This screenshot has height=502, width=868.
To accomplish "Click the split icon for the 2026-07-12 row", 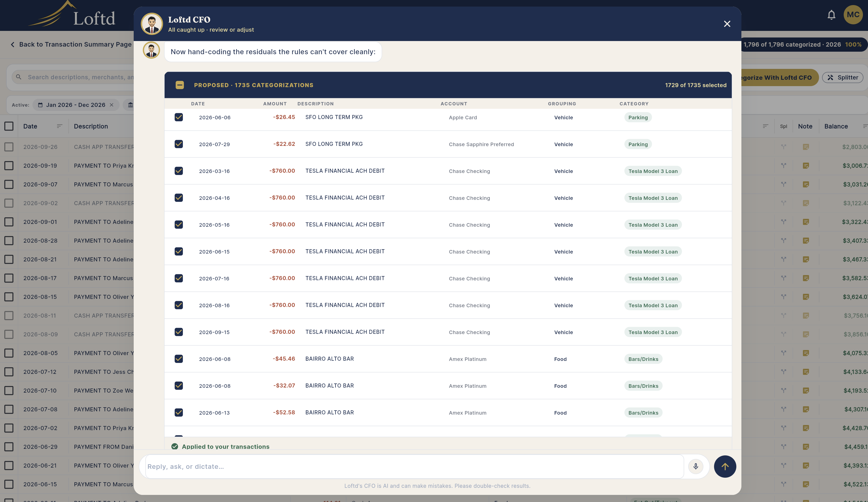I will coord(783,371).
